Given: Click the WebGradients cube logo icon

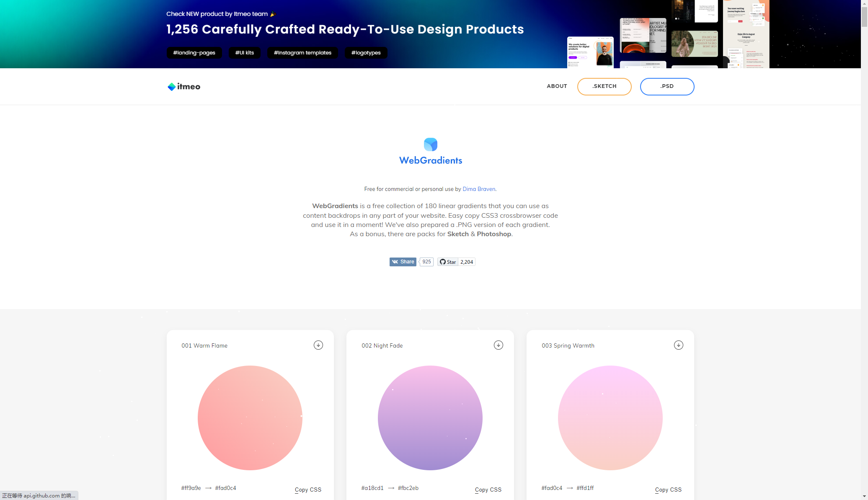Looking at the screenshot, I should [430, 144].
